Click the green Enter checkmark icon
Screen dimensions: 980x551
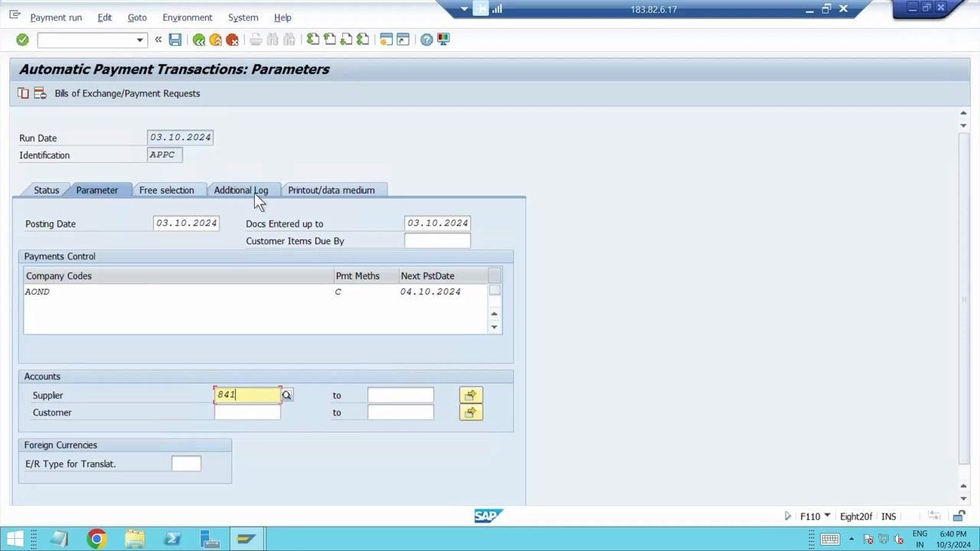(x=22, y=40)
